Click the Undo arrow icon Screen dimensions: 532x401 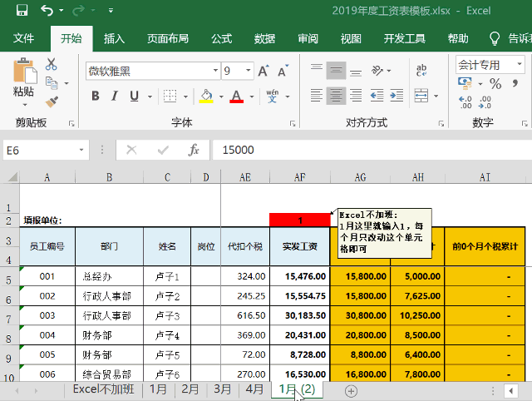[x=47, y=10]
